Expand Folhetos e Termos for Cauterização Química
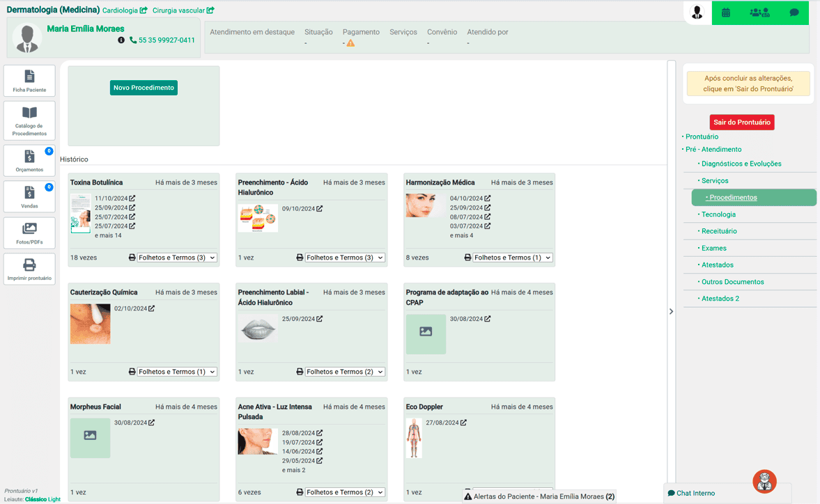 pyautogui.click(x=177, y=372)
